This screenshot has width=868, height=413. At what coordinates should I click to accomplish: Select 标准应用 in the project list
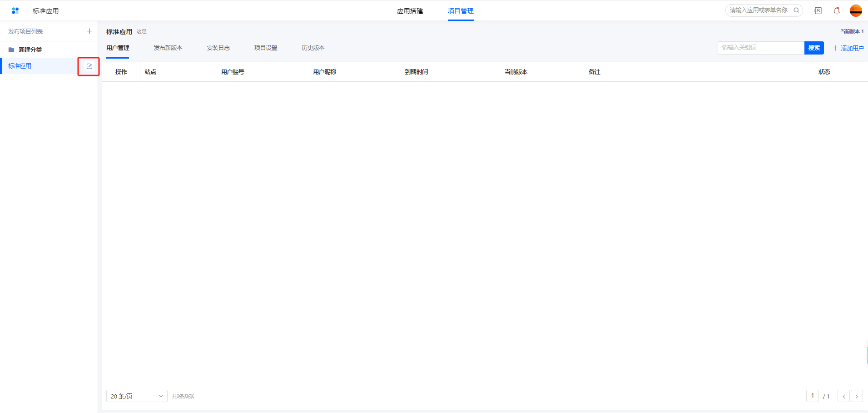pyautogui.click(x=20, y=66)
